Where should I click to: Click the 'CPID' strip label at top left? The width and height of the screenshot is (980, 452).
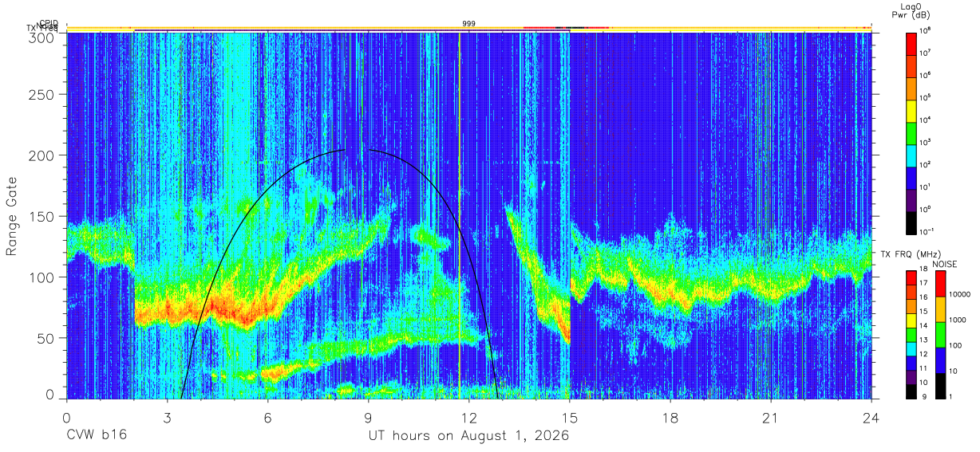pyautogui.click(x=49, y=24)
